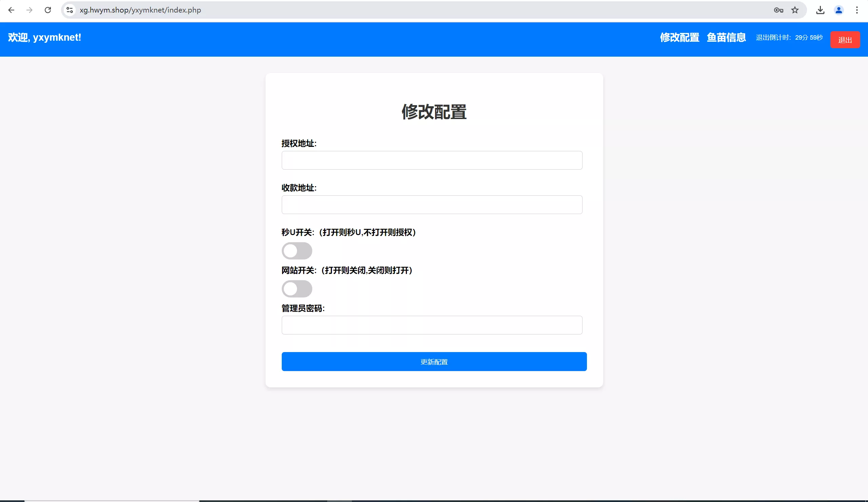
Task: Open the site information icon in the address bar
Action: [x=69, y=10]
